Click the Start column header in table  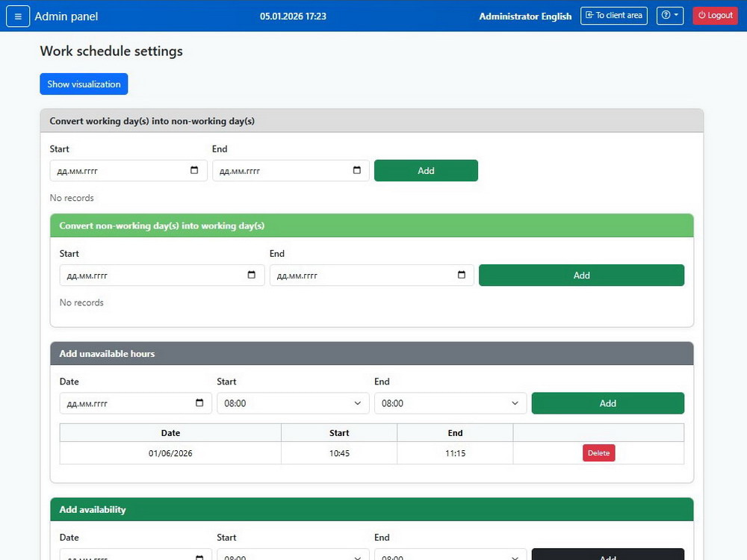pos(339,433)
